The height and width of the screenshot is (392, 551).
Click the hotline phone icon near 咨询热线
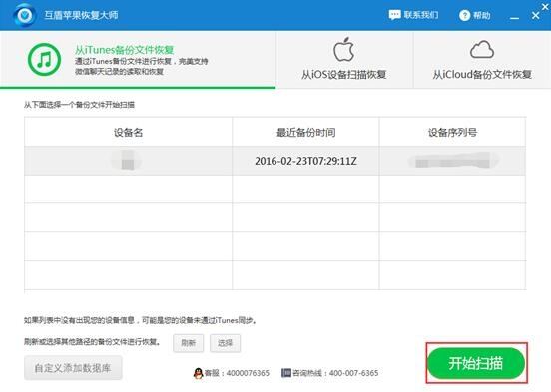(286, 373)
